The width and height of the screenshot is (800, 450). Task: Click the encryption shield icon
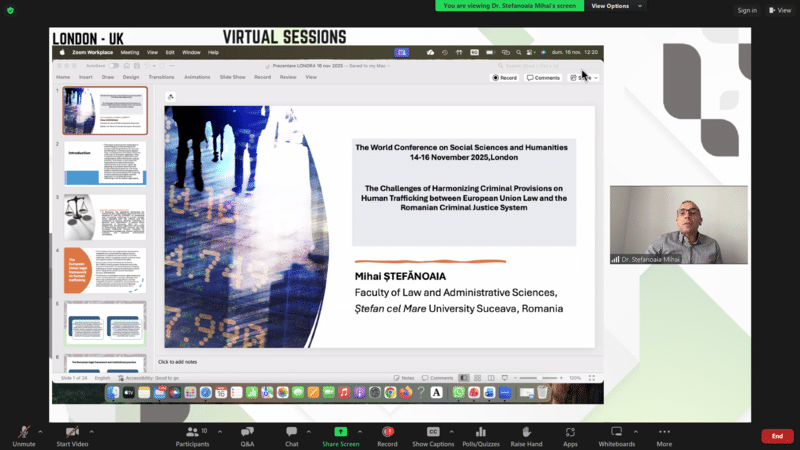coord(9,9)
